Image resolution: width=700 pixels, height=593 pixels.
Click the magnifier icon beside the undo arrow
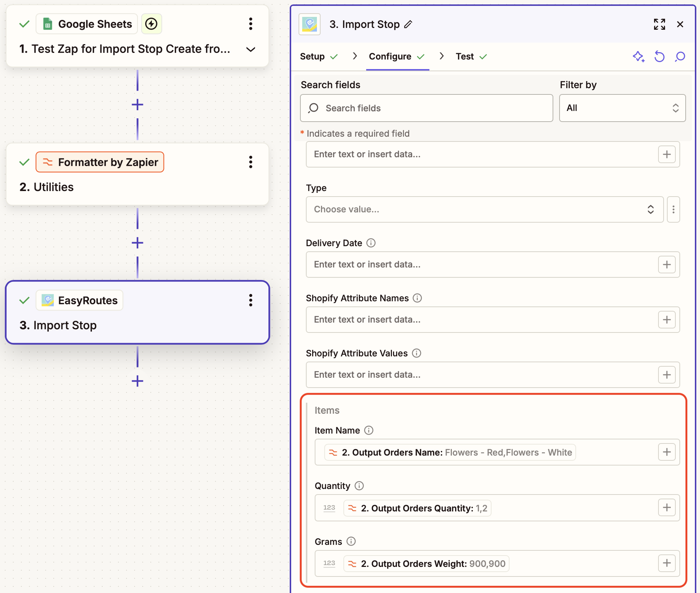(x=680, y=57)
